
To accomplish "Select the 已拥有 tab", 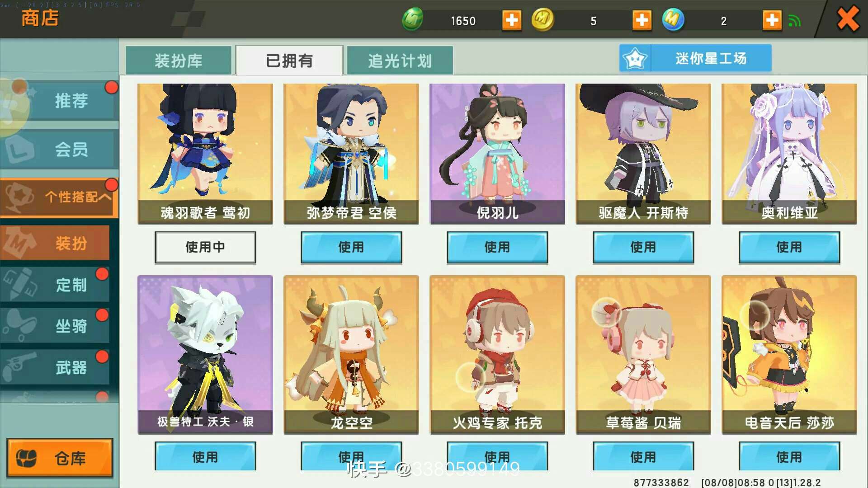I will [x=289, y=61].
